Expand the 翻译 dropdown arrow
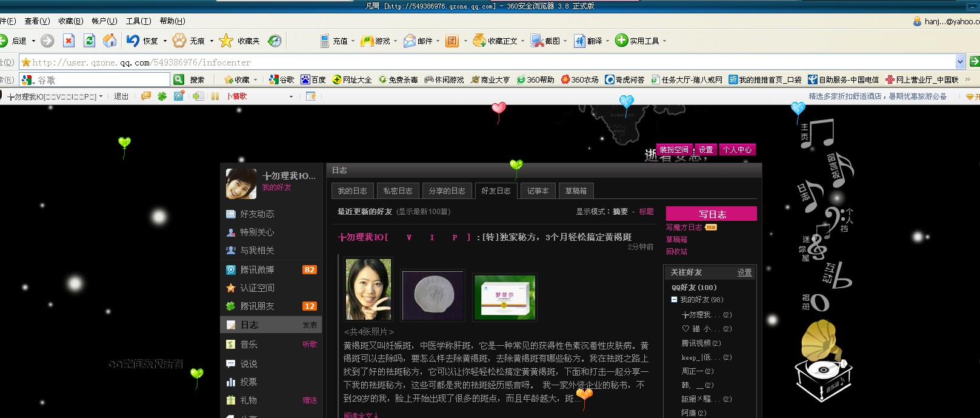The height and width of the screenshot is (418, 980). [607, 41]
